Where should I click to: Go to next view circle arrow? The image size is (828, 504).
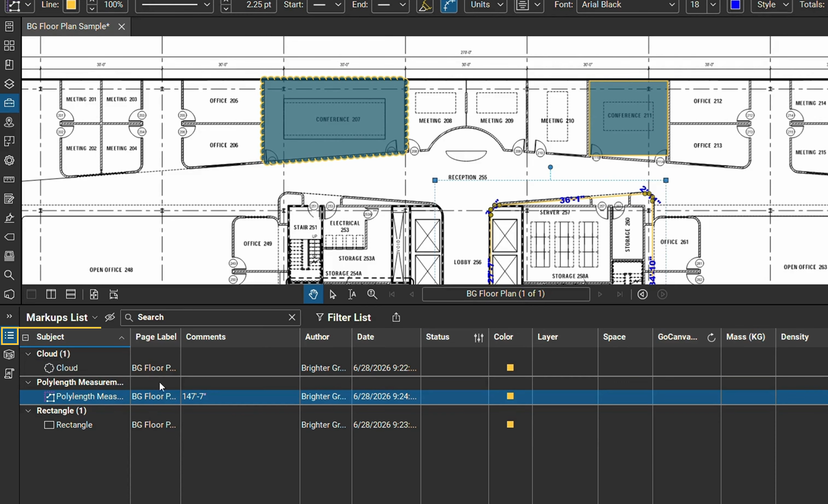click(662, 294)
